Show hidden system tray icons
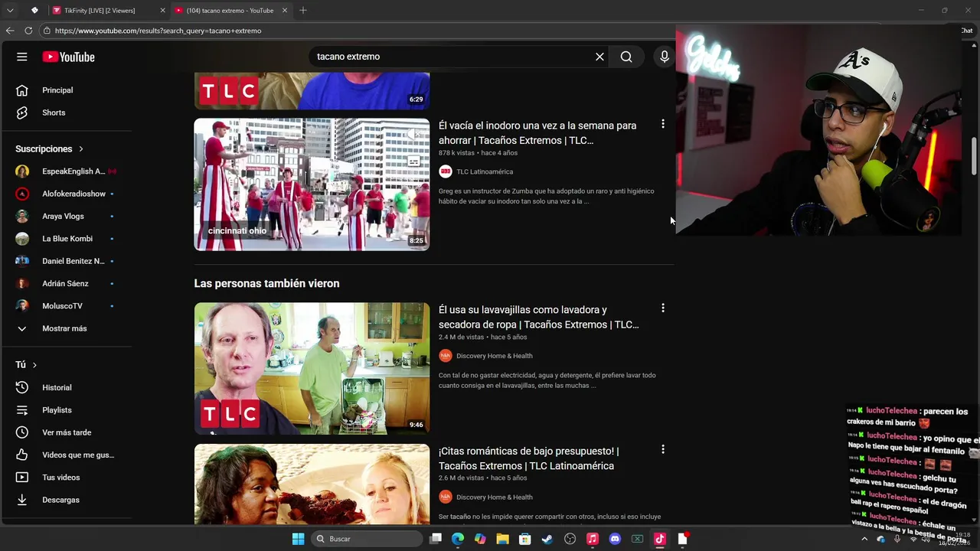 pyautogui.click(x=865, y=539)
